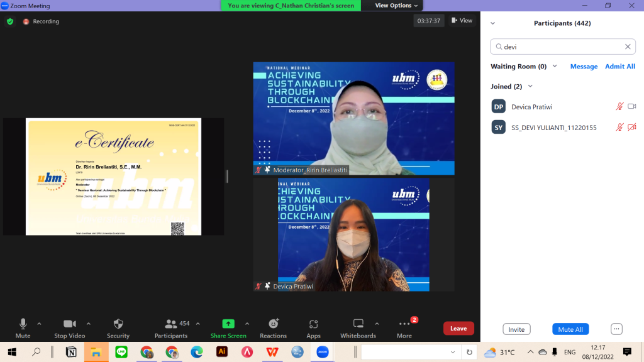644x362 pixels.
Task: Click divider handle between share and videos
Action: pos(227,177)
